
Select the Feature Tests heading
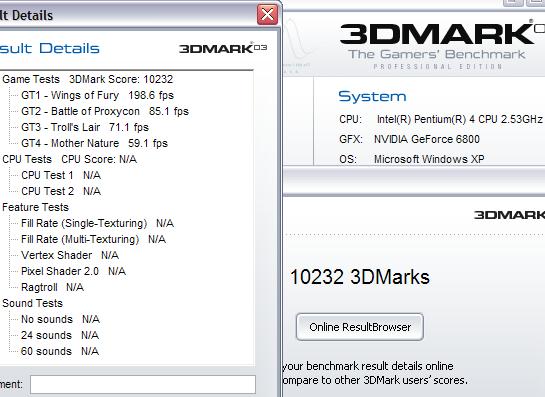[35, 207]
